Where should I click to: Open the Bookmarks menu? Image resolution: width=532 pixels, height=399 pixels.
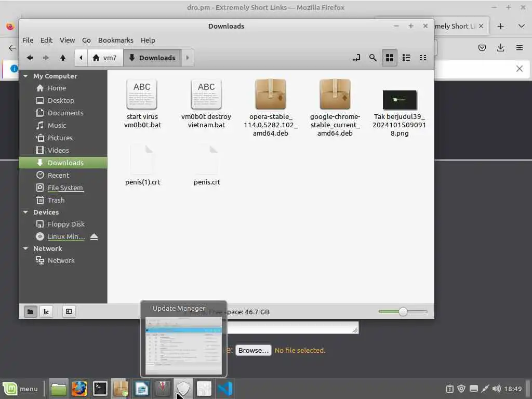pyautogui.click(x=116, y=40)
